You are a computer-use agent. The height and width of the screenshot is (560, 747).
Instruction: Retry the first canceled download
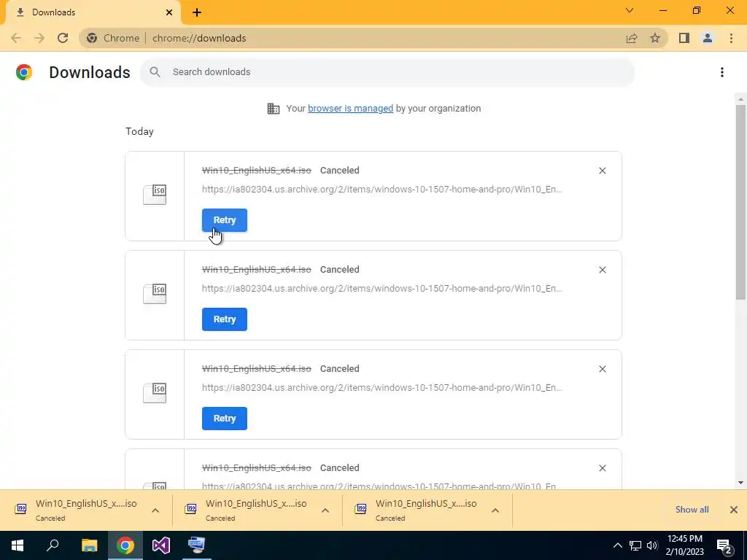225,220
